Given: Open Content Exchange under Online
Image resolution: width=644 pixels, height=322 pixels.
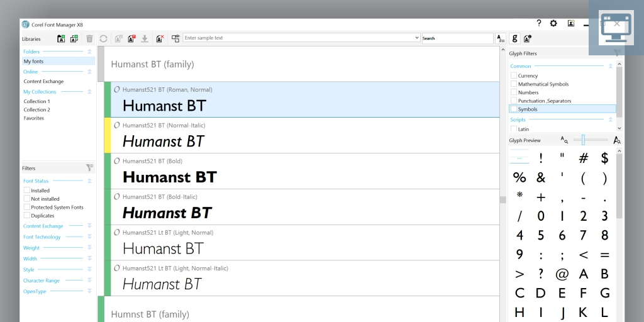Looking at the screenshot, I should click(x=43, y=81).
